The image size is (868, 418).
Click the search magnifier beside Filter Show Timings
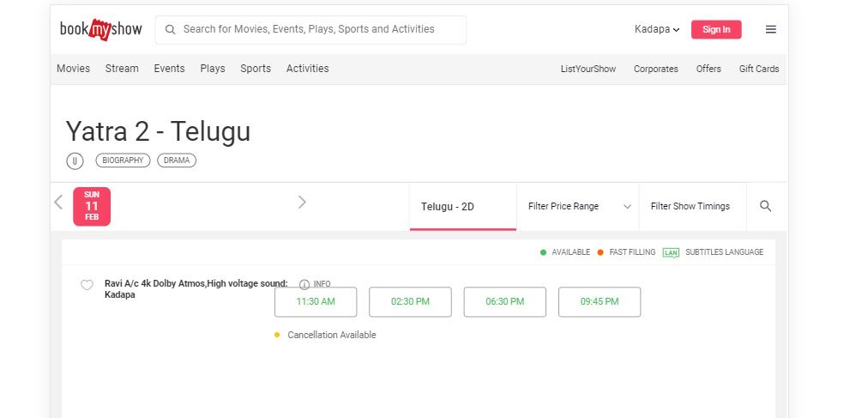pos(765,206)
